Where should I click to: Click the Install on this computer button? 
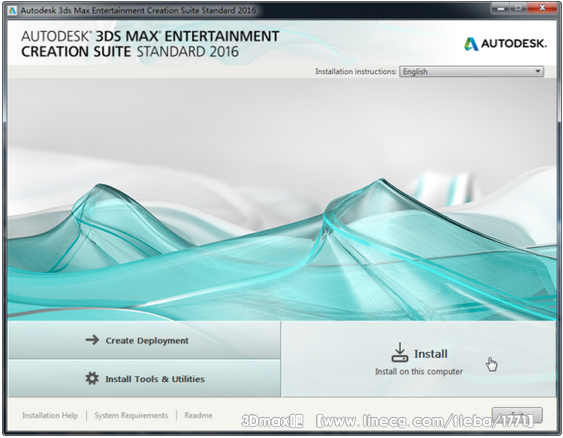419,359
